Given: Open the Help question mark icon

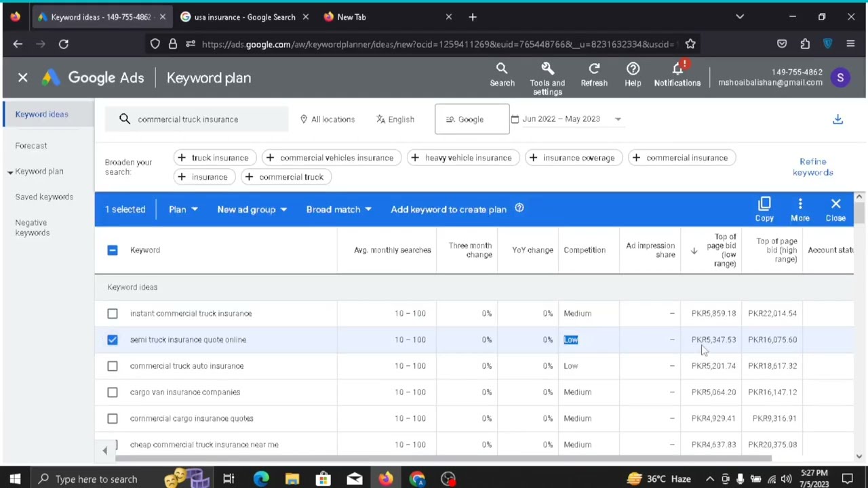Looking at the screenshot, I should point(633,75).
